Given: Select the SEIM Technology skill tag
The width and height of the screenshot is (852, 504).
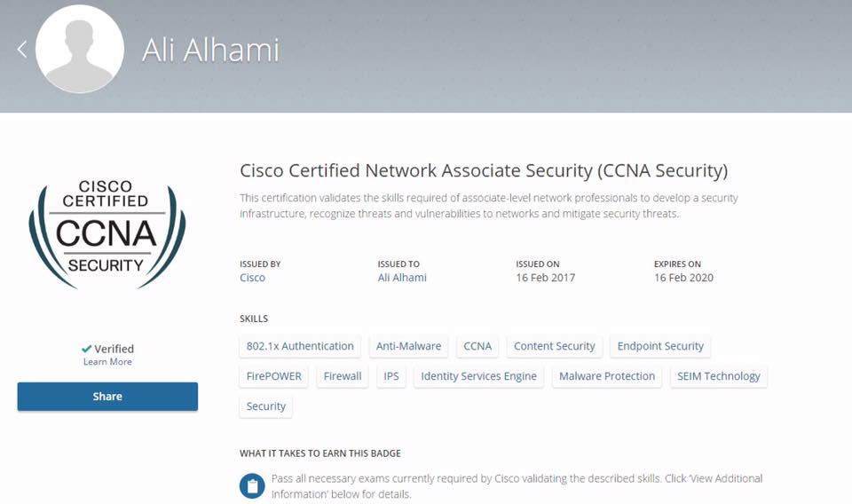Looking at the screenshot, I should 718,376.
